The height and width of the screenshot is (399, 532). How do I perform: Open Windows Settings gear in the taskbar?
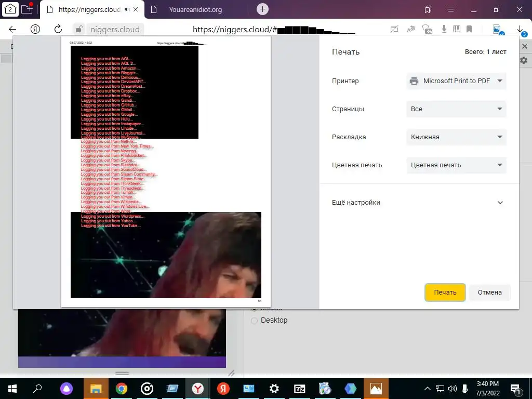coord(274,389)
